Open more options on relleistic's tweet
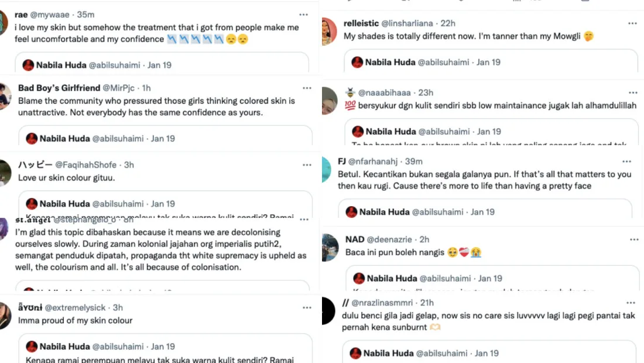644x363 pixels. click(632, 23)
